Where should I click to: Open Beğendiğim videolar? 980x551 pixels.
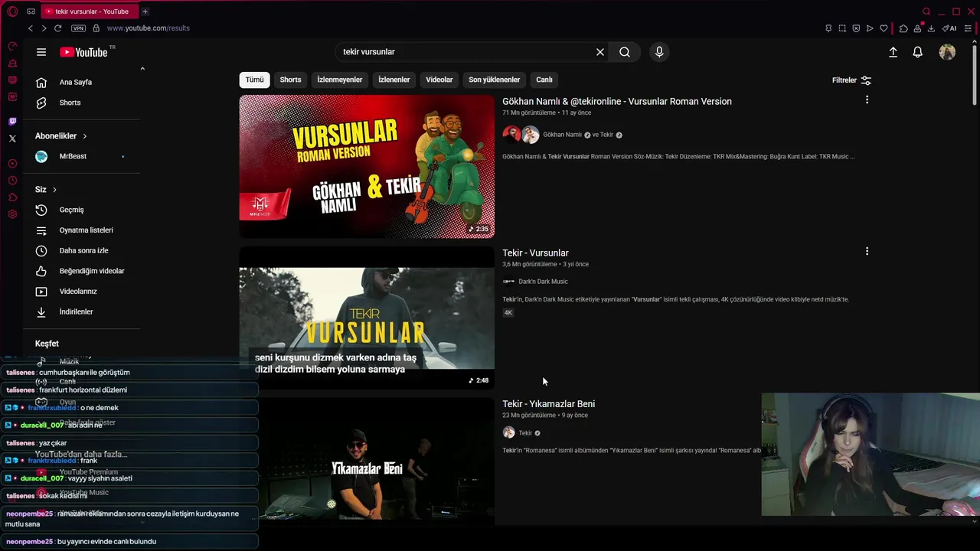(x=83, y=271)
